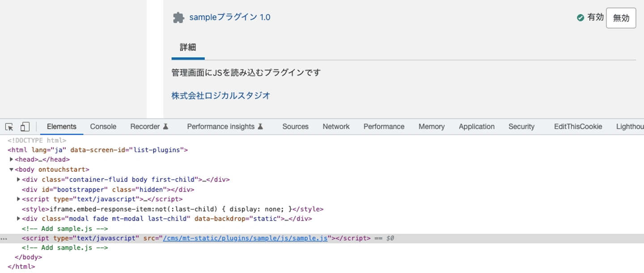The height and width of the screenshot is (273, 644).
Task: Follow the sample.js src link
Action: (x=245, y=238)
